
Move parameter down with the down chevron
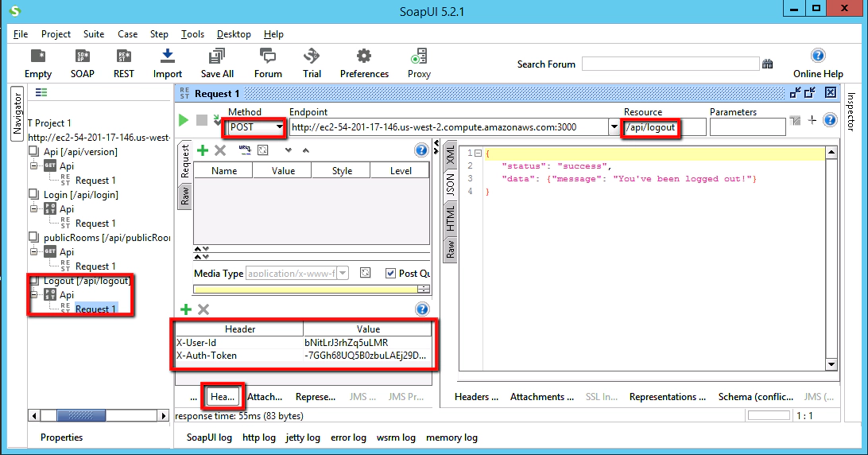click(288, 150)
